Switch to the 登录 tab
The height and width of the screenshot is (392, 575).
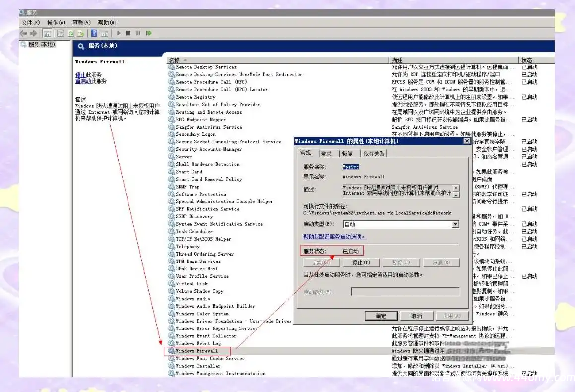point(326,154)
